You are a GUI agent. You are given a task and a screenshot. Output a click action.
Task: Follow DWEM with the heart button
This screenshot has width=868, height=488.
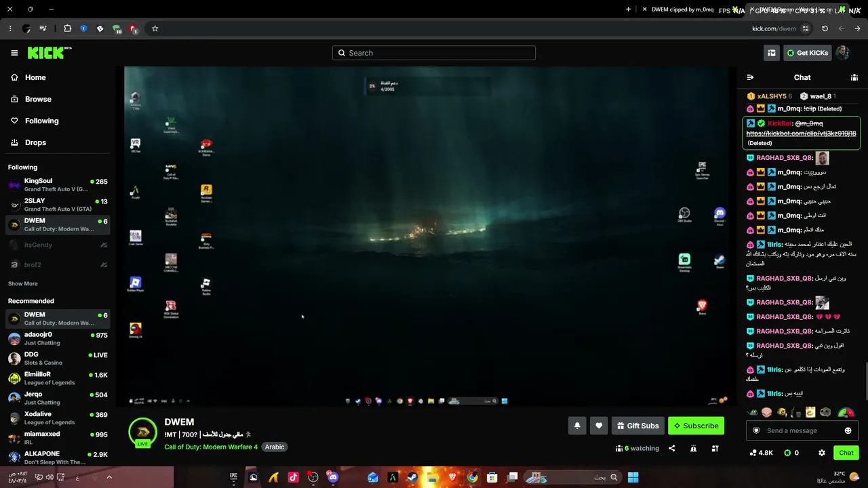click(599, 426)
